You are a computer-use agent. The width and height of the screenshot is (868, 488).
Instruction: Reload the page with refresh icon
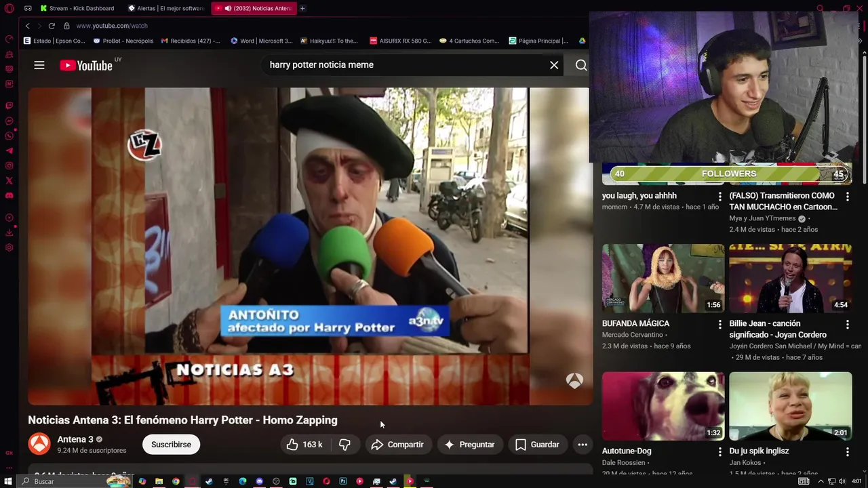coord(52,26)
